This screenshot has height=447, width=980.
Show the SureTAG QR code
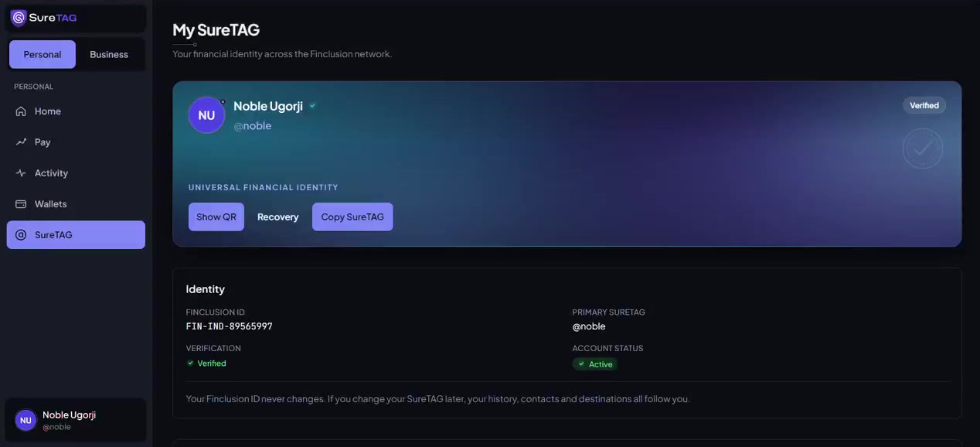216,217
